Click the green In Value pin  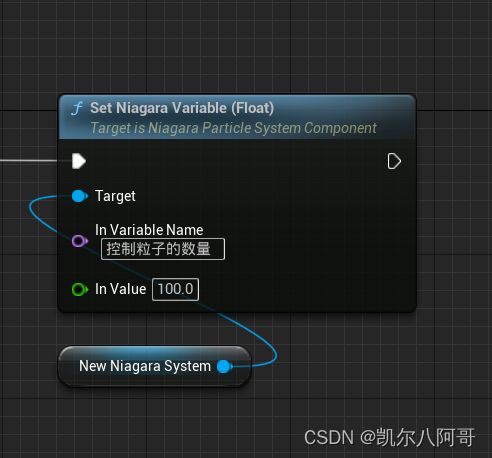[x=80, y=289]
